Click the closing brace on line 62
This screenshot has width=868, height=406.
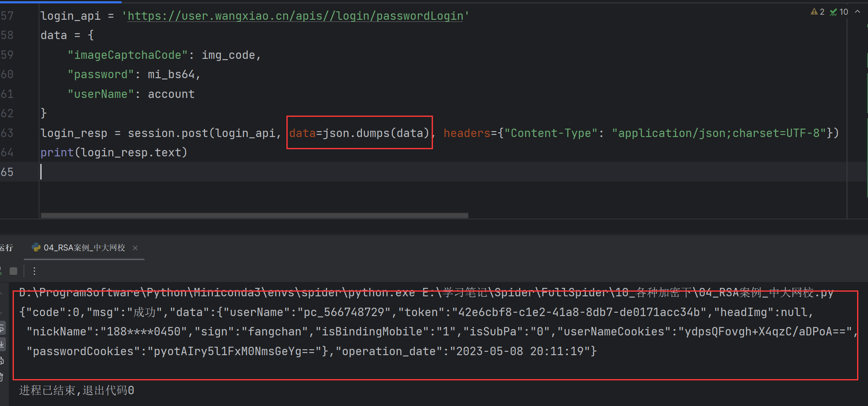(x=44, y=113)
